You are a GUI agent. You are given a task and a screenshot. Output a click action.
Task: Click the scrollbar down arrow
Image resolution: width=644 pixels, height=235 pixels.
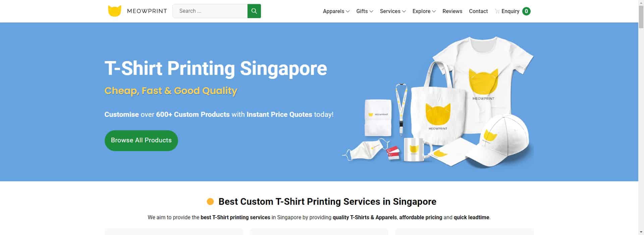coord(641,232)
